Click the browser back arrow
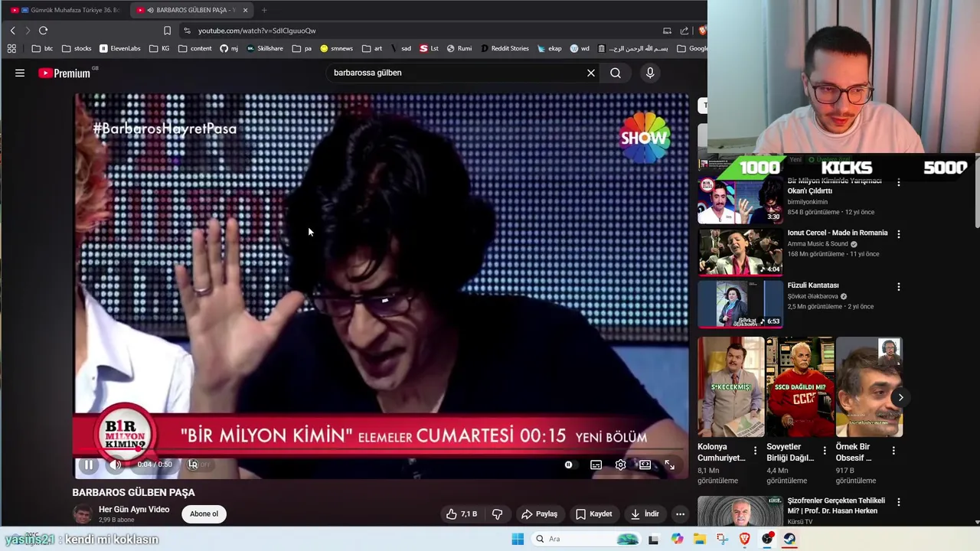 point(12,31)
